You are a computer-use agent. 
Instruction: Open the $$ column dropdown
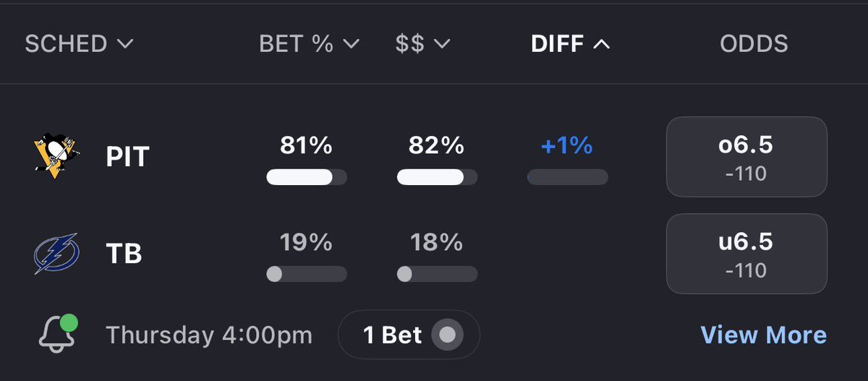tap(422, 44)
